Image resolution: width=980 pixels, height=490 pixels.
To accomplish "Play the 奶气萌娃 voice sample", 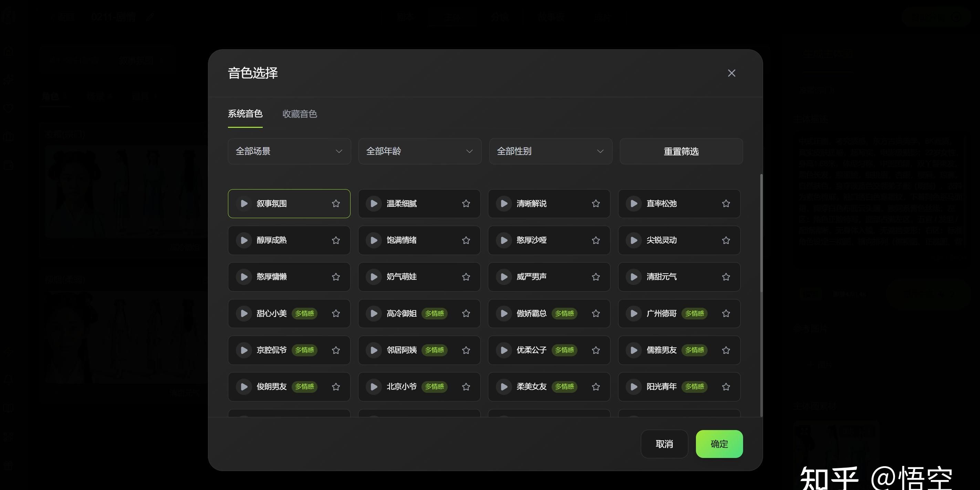I will (x=374, y=277).
